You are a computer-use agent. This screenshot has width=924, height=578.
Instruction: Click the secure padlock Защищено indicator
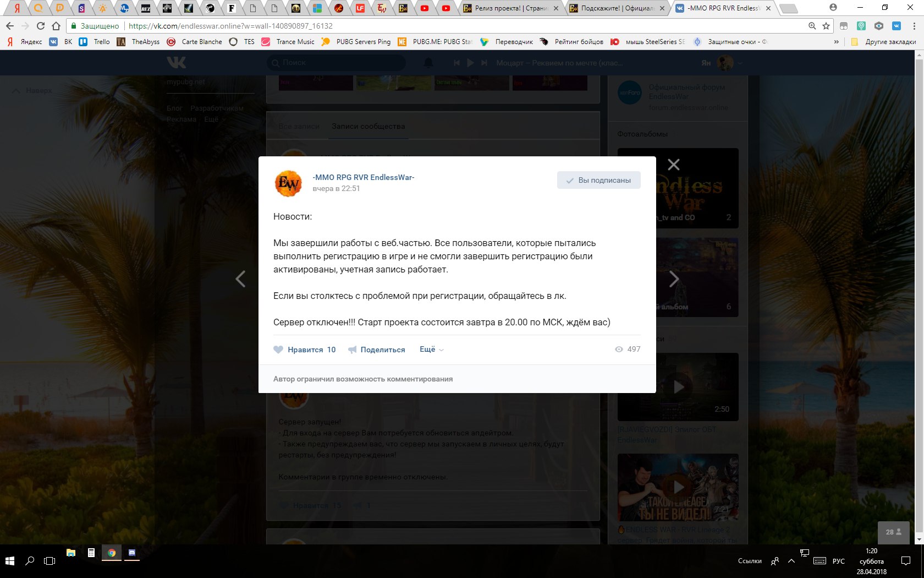pos(95,26)
